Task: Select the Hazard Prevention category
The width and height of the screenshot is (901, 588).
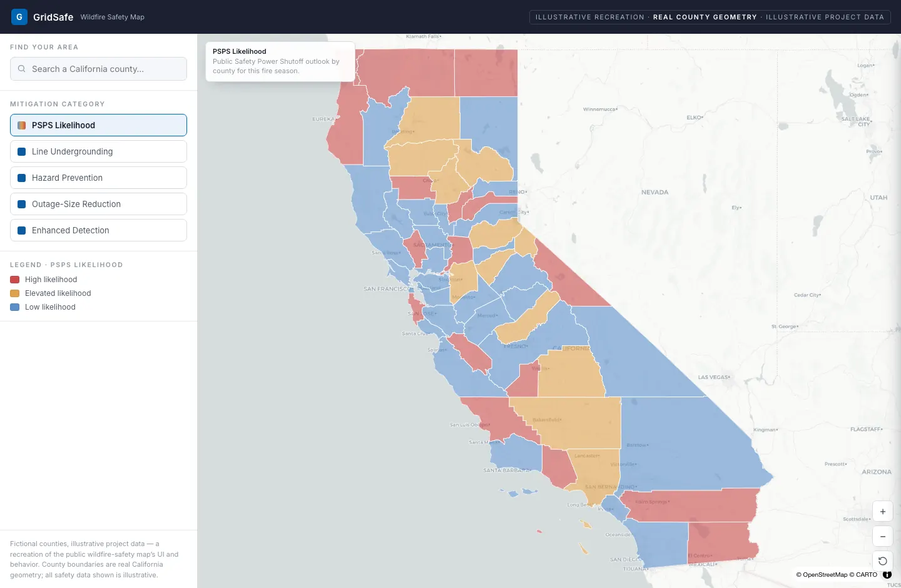Action: 98,178
